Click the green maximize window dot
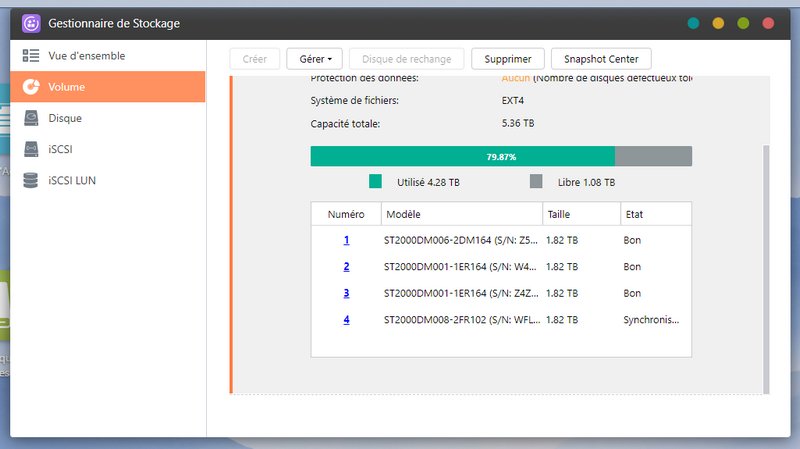800x449 pixels. (743, 23)
